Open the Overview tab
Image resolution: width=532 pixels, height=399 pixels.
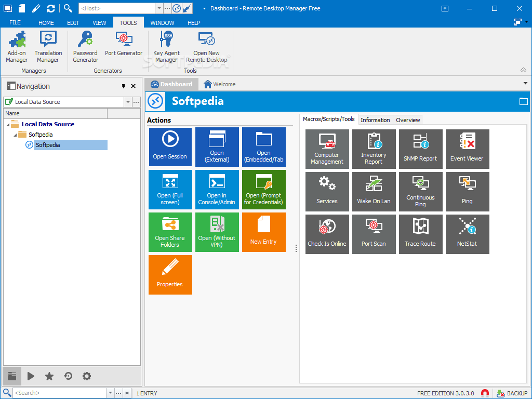tap(408, 120)
